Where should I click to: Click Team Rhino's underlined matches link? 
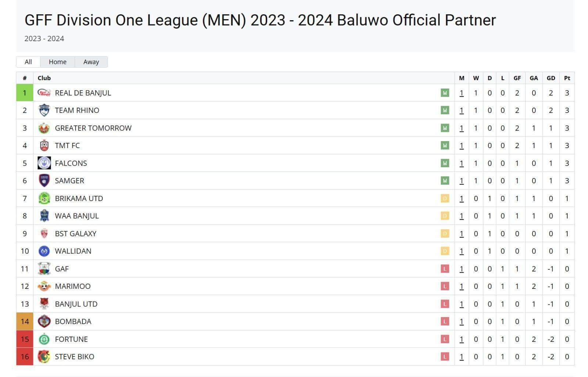(462, 110)
